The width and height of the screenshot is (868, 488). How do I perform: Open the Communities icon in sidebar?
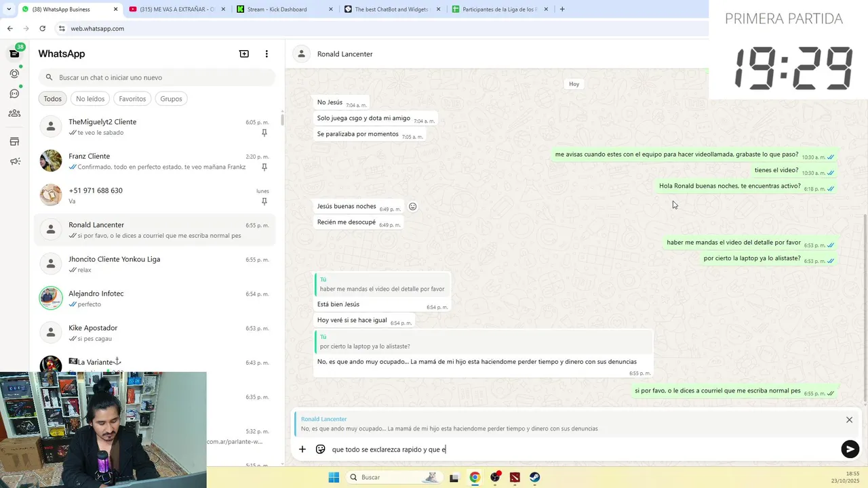click(x=14, y=113)
